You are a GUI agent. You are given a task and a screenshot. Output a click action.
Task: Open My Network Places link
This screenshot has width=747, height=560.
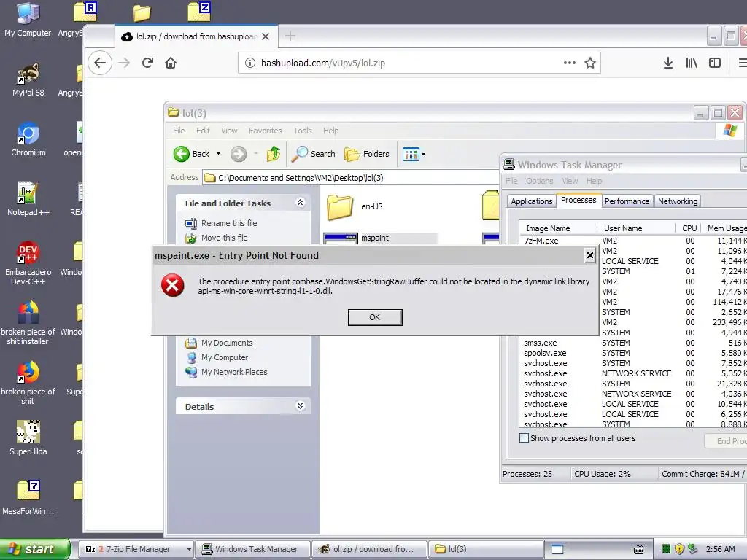click(x=234, y=372)
